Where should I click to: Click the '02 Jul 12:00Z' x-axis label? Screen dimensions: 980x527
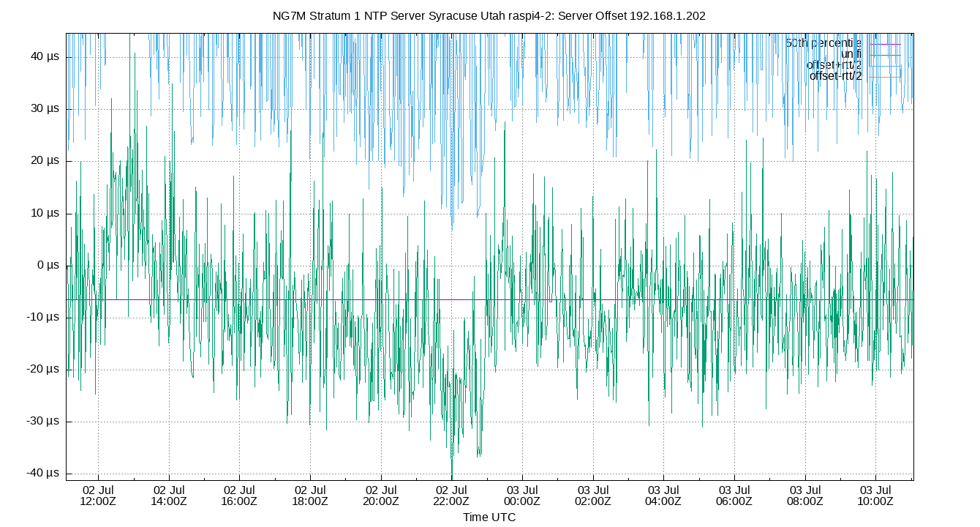click(97, 496)
